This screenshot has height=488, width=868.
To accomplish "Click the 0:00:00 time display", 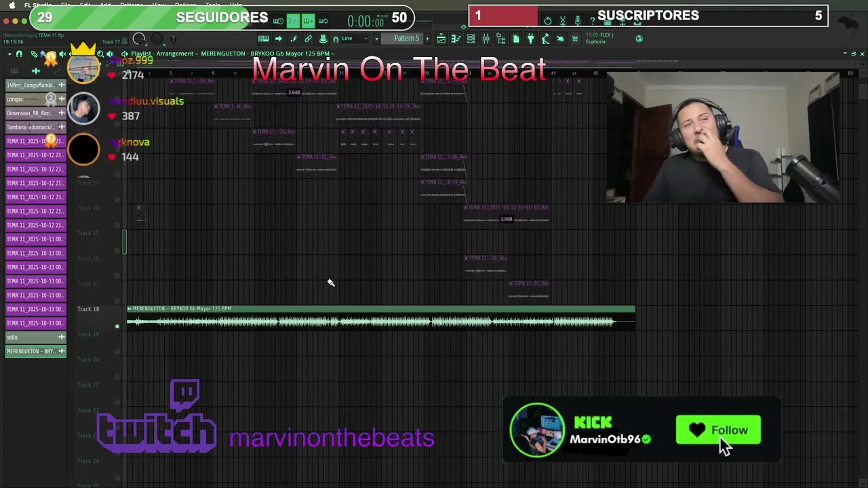I will (366, 21).
